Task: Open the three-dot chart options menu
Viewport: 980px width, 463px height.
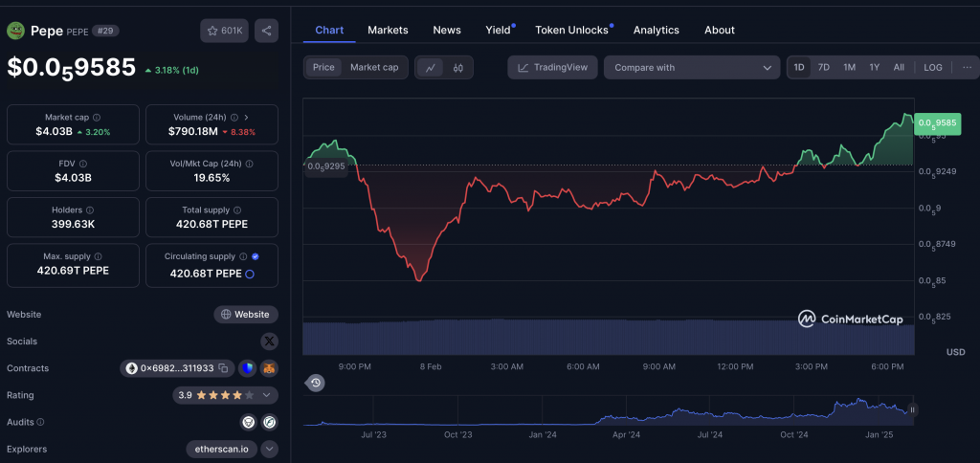Action: 967,68
